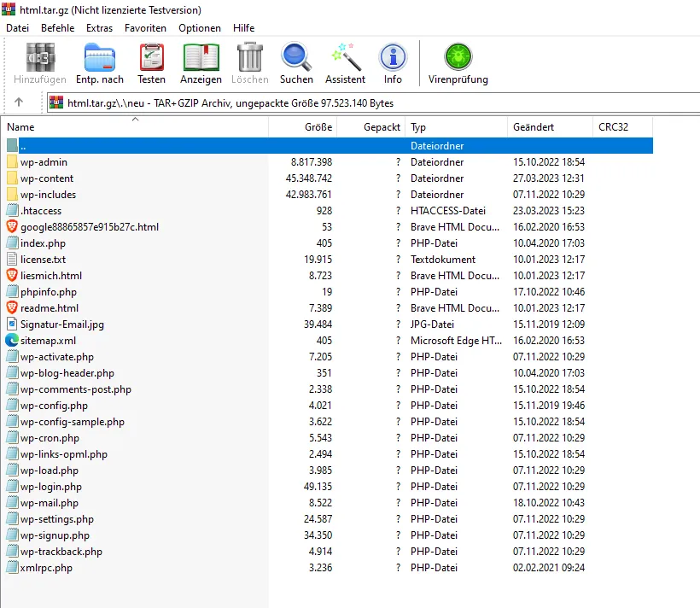Viewport: 700px width, 608px height.
Task: Click size value 49.135
Action: [318, 487]
